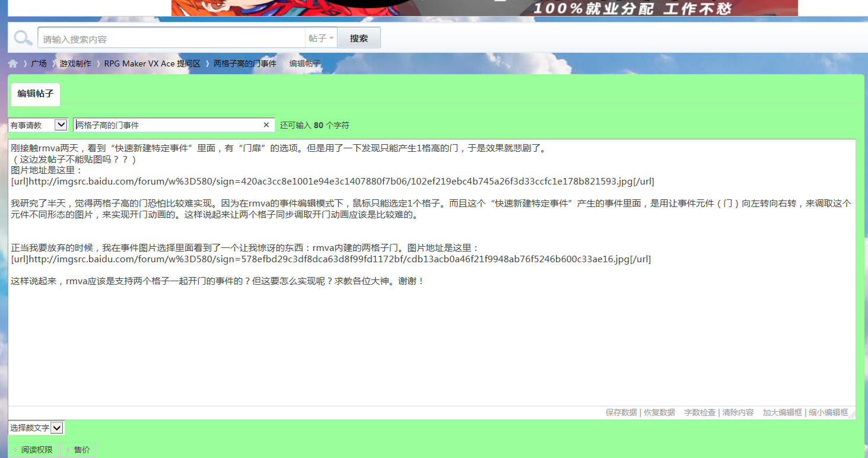Screen dimensions: 868x458
Task: Expand the 选择颜文字 dropdown
Action: 36,428
